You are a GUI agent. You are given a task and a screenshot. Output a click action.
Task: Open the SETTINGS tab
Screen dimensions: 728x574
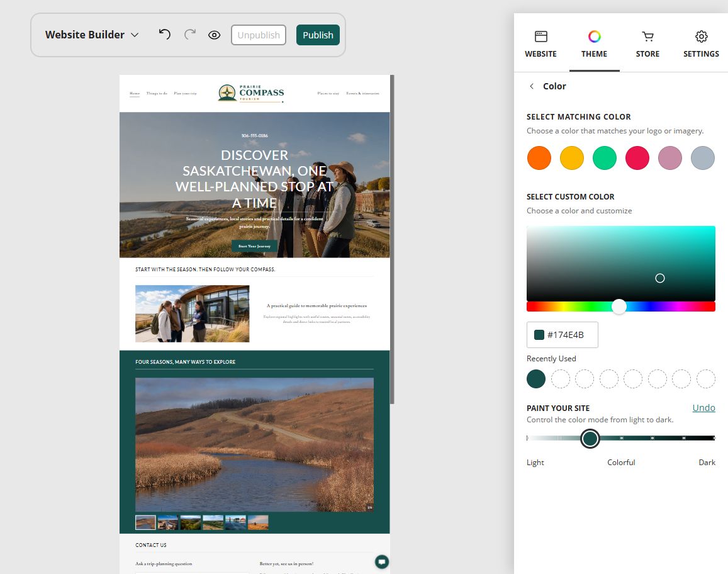point(701,44)
